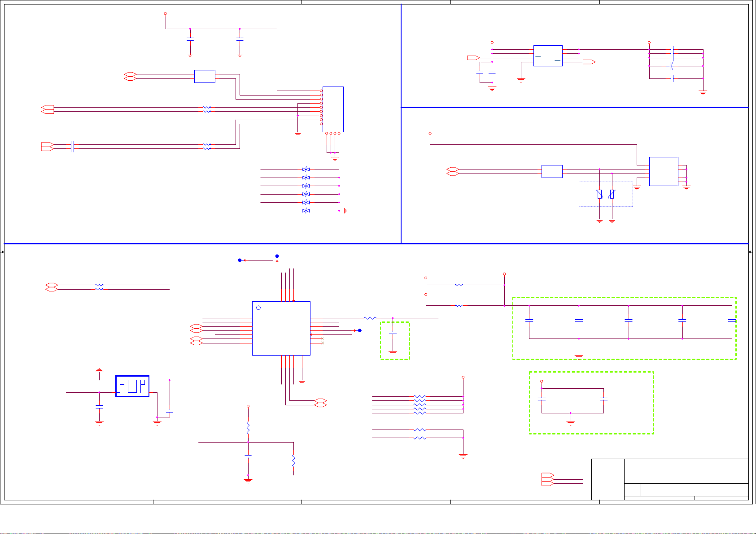
Task: Select the tall multi-pin connector block with red pins
Action: tap(333, 109)
